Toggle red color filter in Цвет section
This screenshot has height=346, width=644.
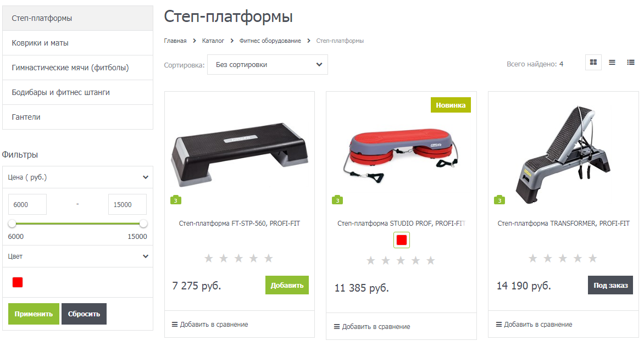(x=18, y=282)
